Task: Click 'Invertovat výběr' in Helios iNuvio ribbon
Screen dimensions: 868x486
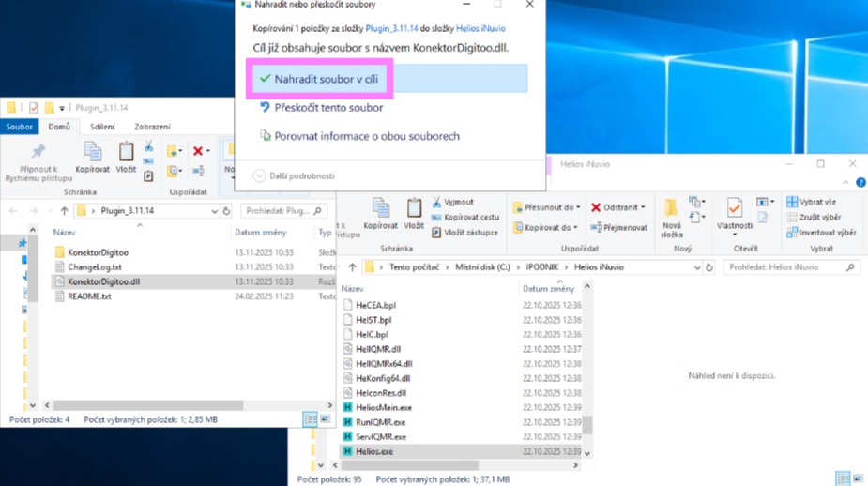Action: [821, 233]
